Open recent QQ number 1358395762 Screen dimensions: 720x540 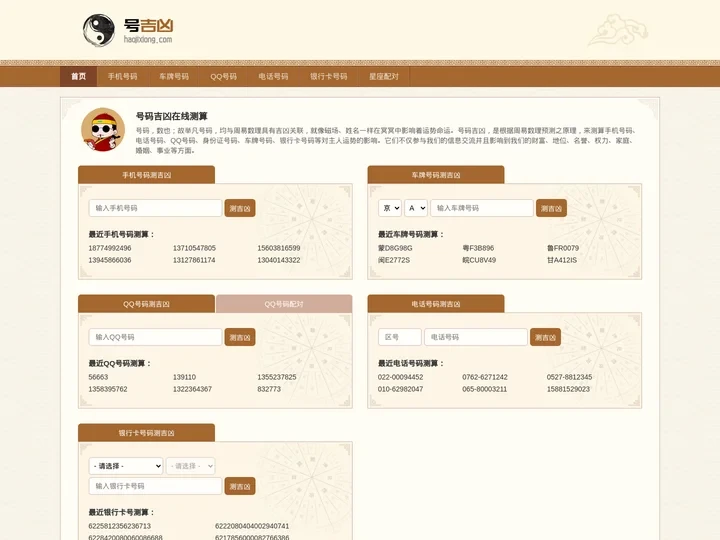click(108, 389)
